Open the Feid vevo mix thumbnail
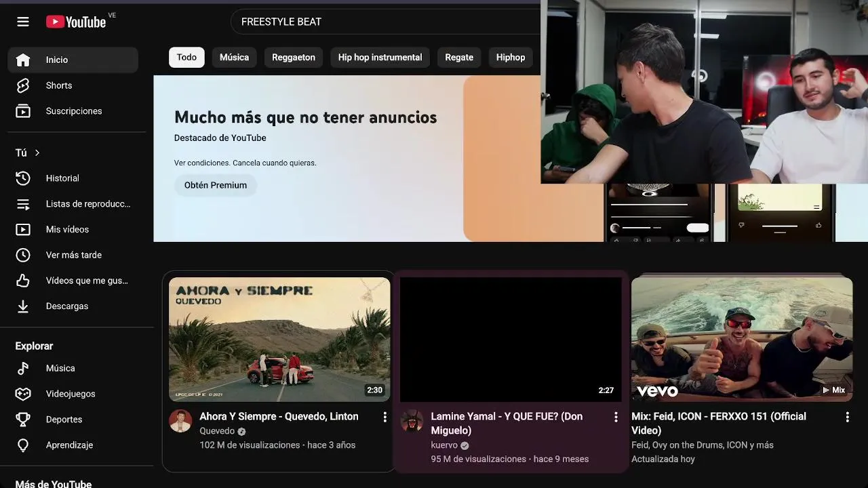Viewport: 868px width, 488px height. coord(742,340)
